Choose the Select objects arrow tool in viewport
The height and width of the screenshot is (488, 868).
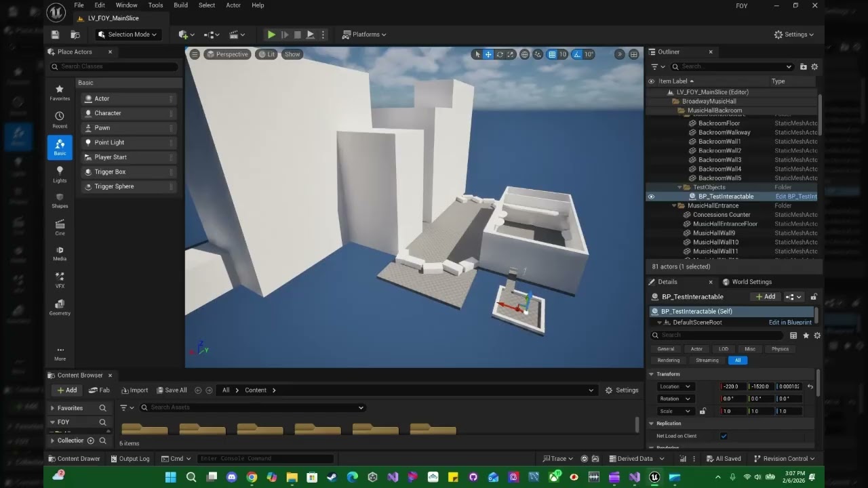(477, 54)
